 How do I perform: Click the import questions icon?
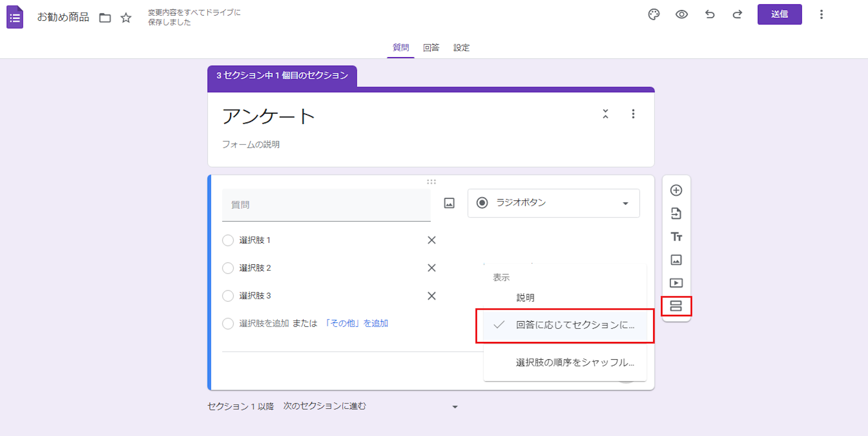pos(676,214)
